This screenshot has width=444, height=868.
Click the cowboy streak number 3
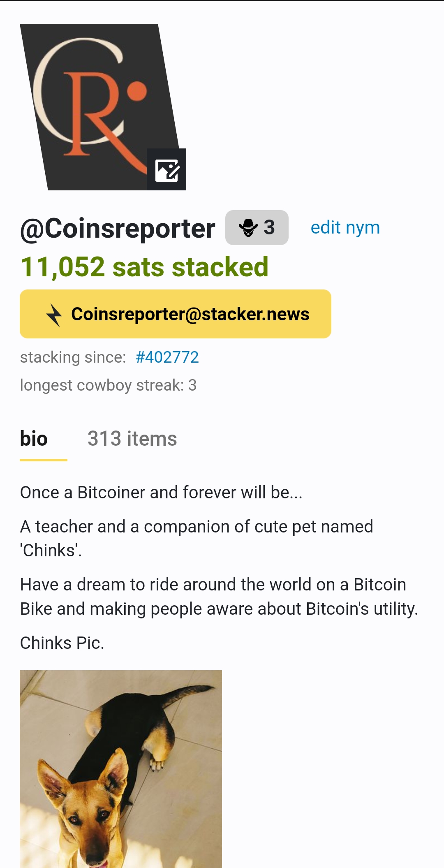coord(269,227)
